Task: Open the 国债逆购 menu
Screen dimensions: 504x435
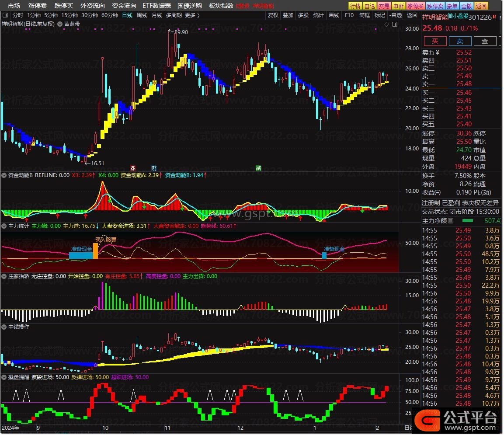Action: click(x=190, y=6)
